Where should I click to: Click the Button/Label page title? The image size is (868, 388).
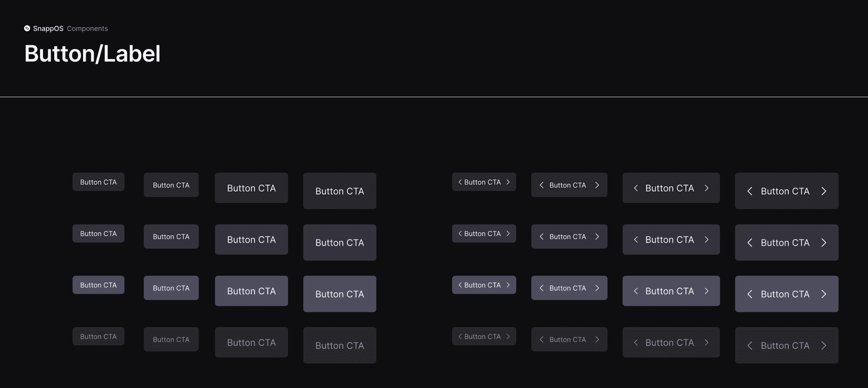tap(93, 53)
